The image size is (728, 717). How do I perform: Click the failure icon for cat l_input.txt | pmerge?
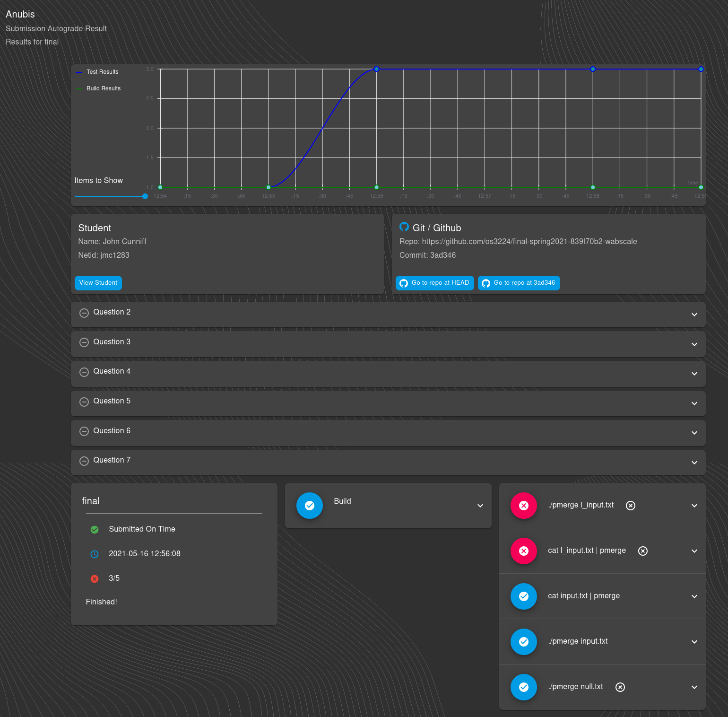(523, 551)
